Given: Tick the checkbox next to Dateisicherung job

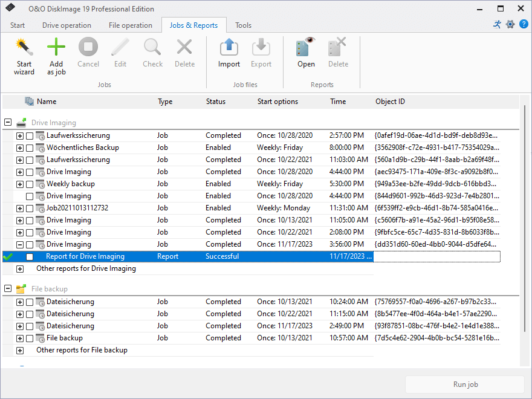Looking at the screenshot, I should [31, 301].
